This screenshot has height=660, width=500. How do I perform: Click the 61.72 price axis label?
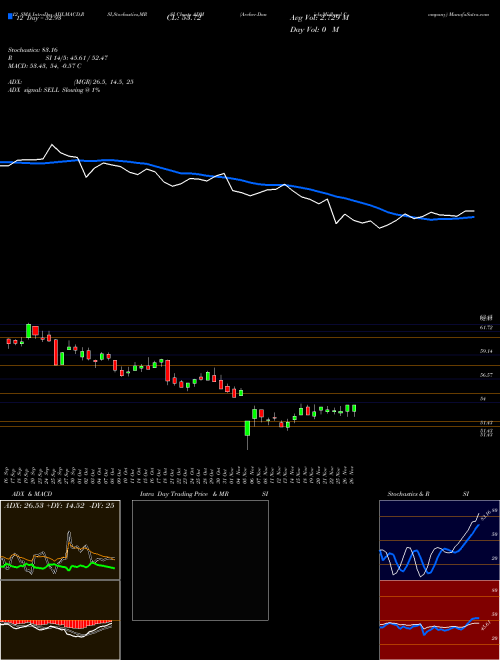[486, 327]
